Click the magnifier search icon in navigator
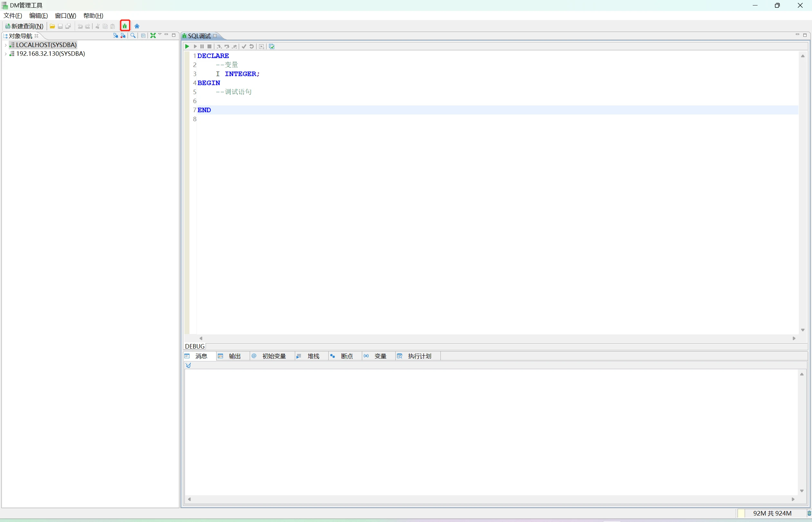The width and height of the screenshot is (812, 522). tap(133, 35)
